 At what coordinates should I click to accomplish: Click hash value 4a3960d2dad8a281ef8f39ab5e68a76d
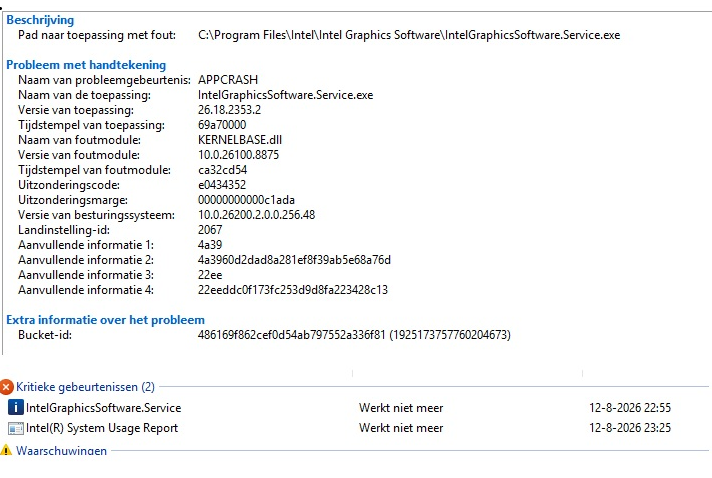click(294, 260)
